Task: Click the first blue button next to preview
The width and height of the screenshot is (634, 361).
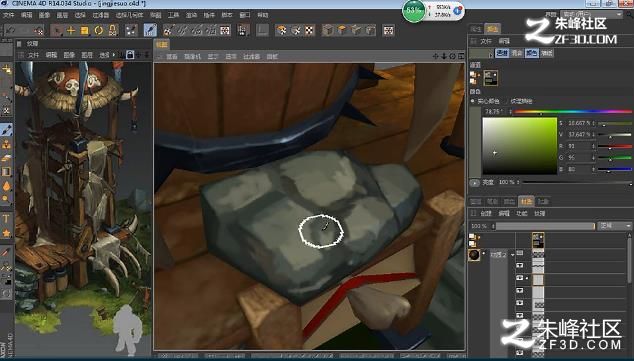Action: [x=502, y=53]
